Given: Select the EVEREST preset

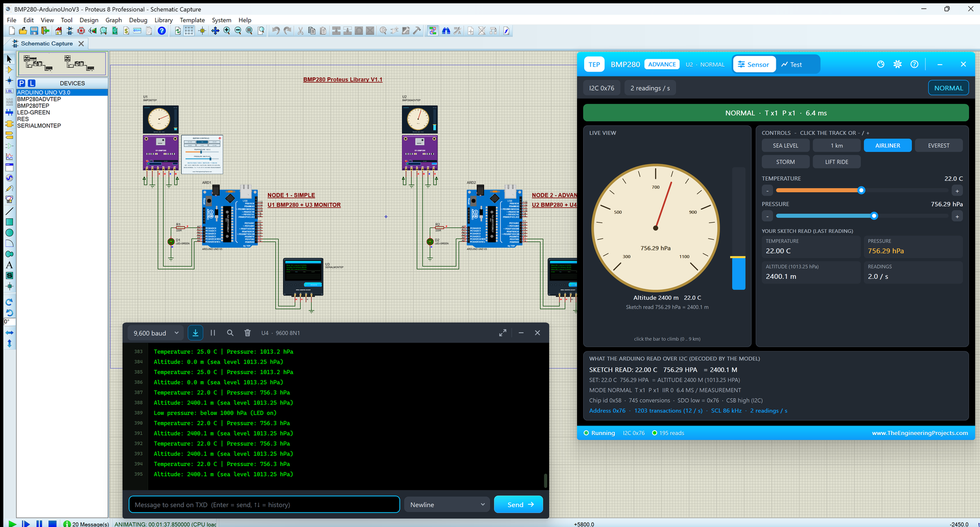Looking at the screenshot, I should coord(939,145).
